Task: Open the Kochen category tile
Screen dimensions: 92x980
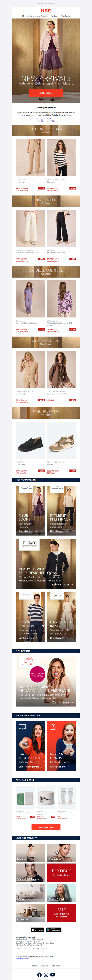Action: [30, 913]
